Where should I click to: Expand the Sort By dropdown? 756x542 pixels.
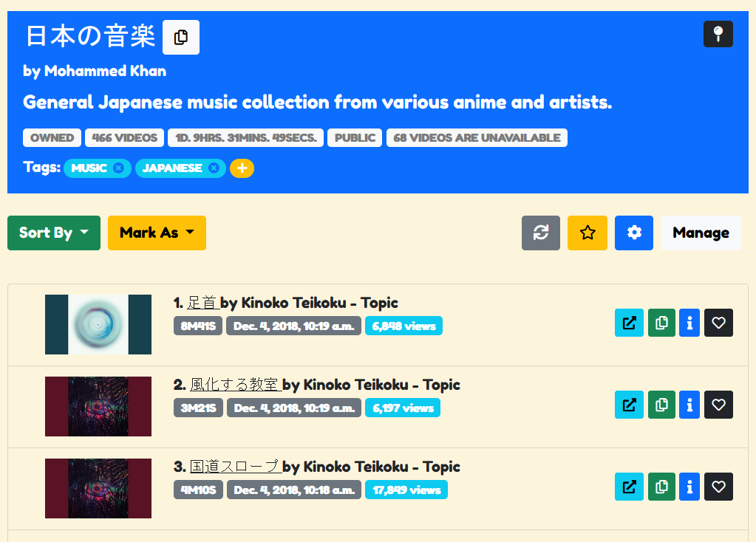(x=54, y=233)
